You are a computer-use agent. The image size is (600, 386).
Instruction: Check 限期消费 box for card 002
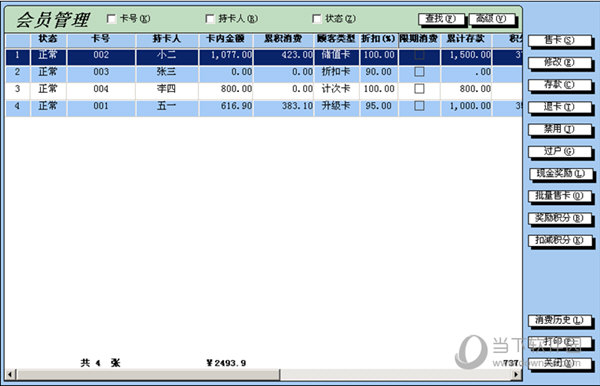[419, 55]
